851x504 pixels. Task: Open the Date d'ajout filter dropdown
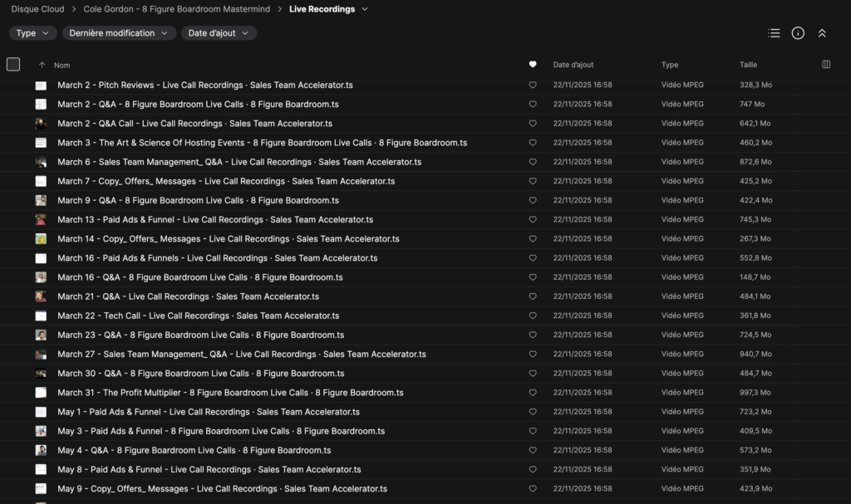point(219,33)
